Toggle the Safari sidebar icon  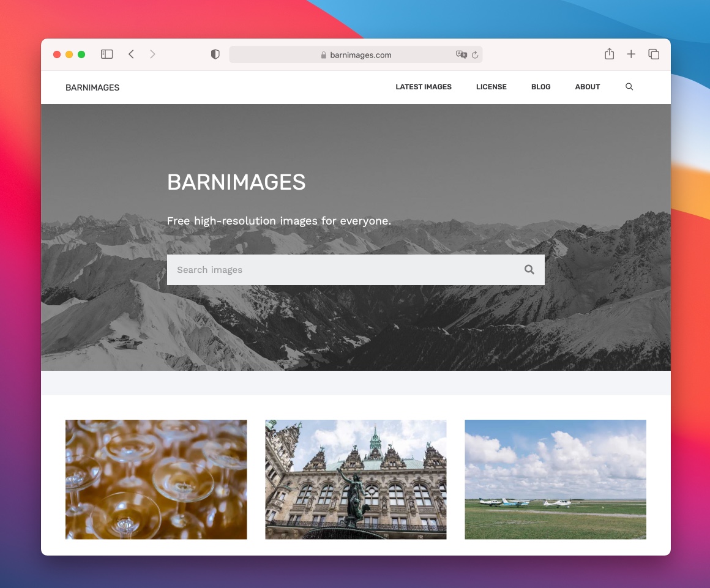tap(107, 54)
